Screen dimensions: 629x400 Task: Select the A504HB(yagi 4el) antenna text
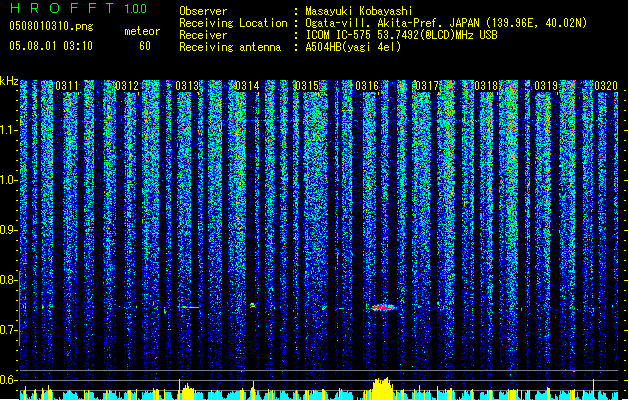353,47
